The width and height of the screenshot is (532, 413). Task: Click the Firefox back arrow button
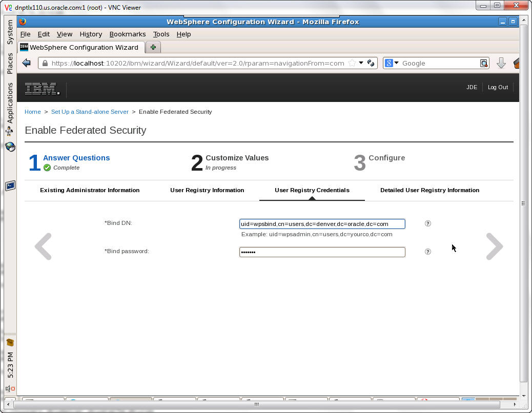(x=26, y=63)
